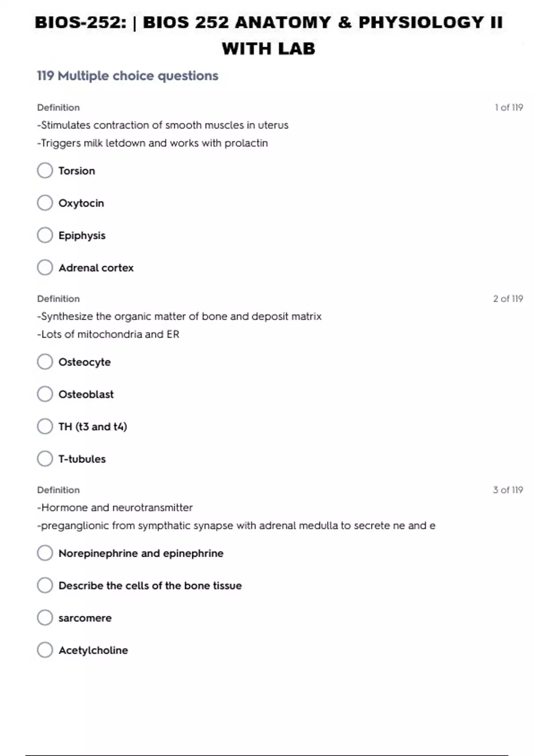Viewport: 534px width, 756px height.
Task: Choose the Osteoblast answer
Action: (x=45, y=394)
